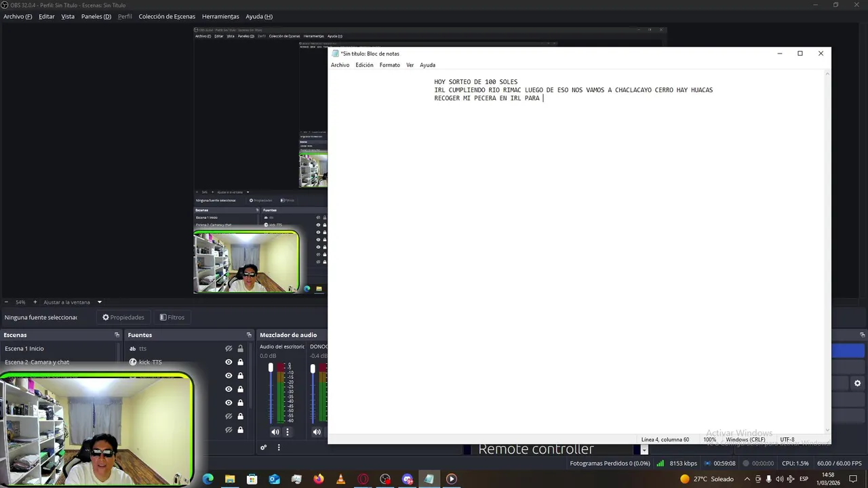
Task: Open Archivo (F) menu in OBS
Action: pos(18,16)
